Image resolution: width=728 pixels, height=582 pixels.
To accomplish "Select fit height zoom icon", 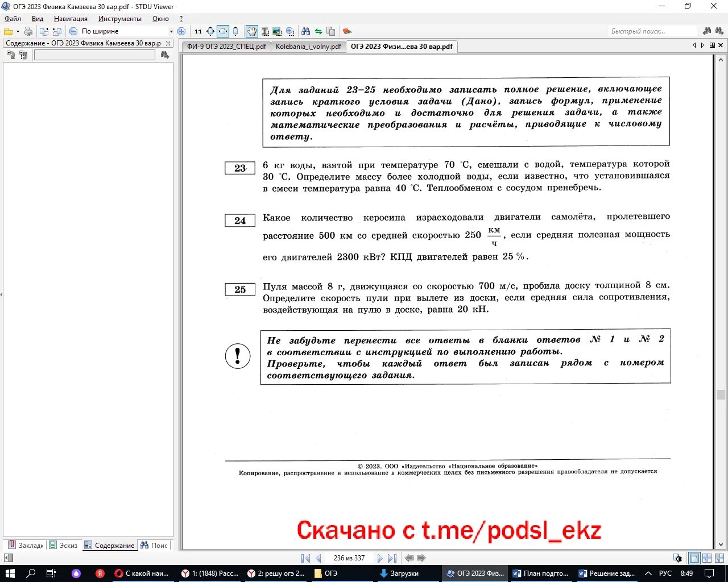I will (x=235, y=31).
